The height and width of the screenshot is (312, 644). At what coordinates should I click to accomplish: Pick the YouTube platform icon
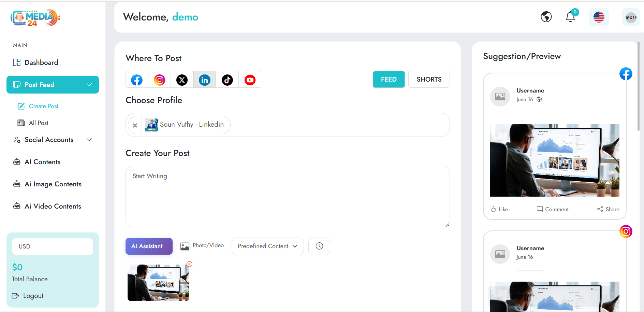click(x=250, y=80)
